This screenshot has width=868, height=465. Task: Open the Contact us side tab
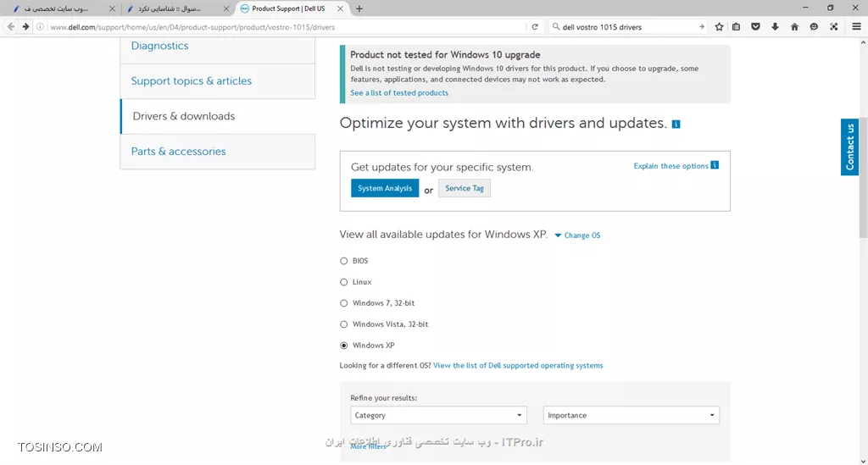849,147
